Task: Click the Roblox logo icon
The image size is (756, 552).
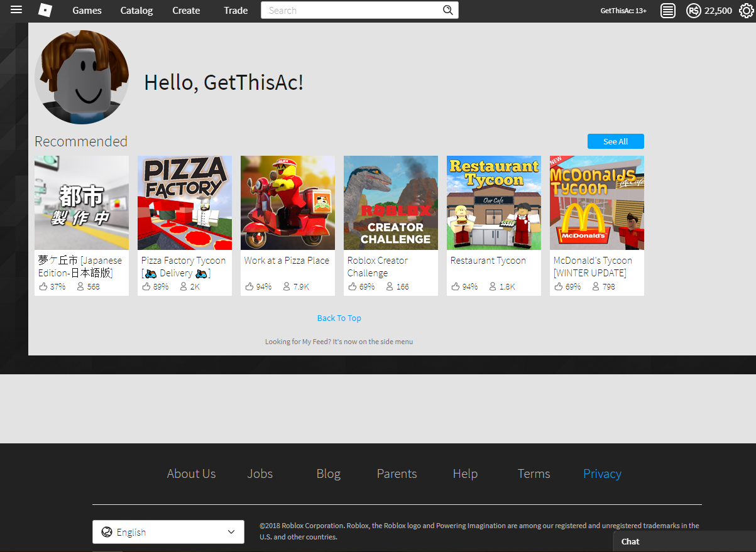Action: pyautogui.click(x=45, y=10)
